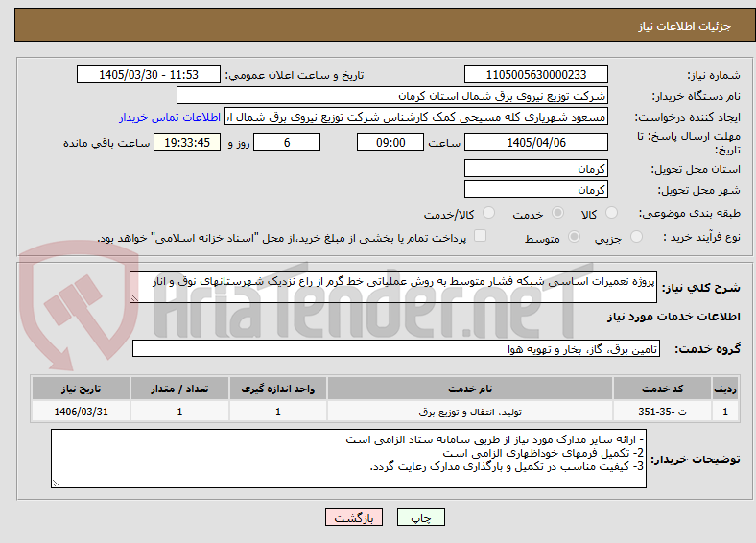Click the page title جزئیات اطلاعات نیاز
The width and height of the screenshot is (756, 543).
685,26
